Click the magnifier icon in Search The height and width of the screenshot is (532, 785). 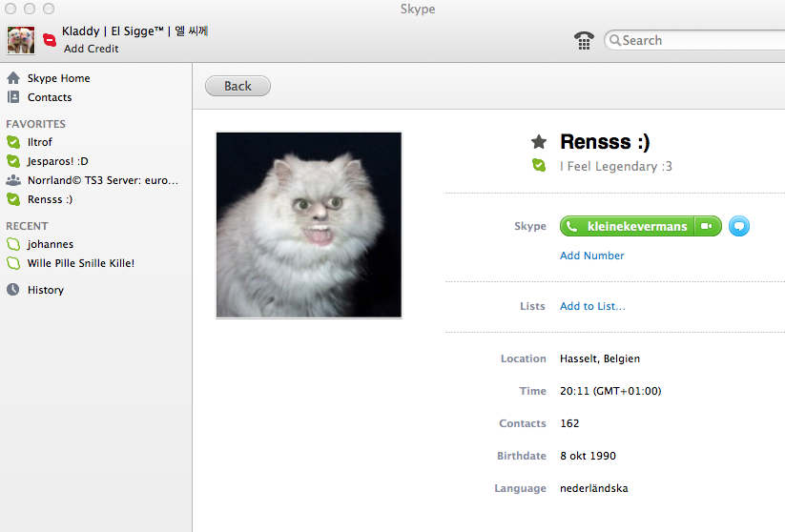[615, 40]
